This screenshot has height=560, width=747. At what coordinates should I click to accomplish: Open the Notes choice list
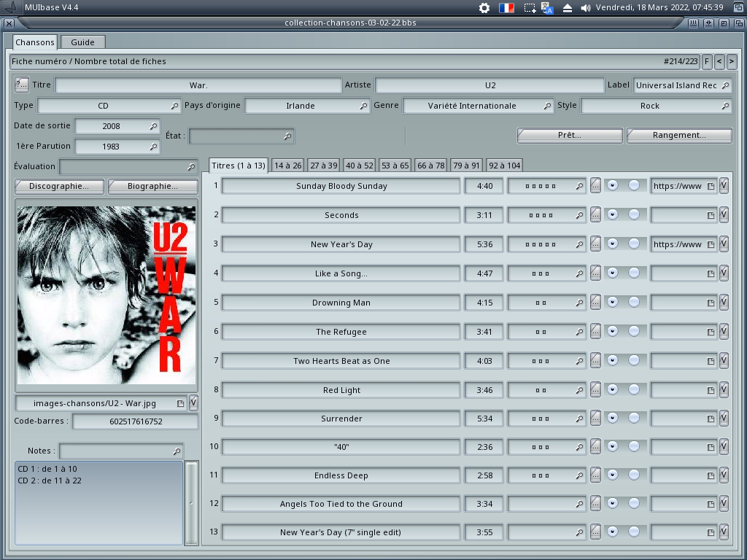click(121, 451)
